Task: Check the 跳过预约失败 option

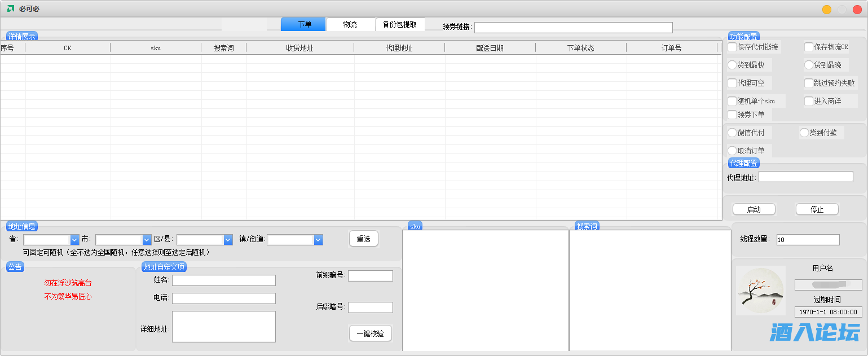Action: [809, 83]
